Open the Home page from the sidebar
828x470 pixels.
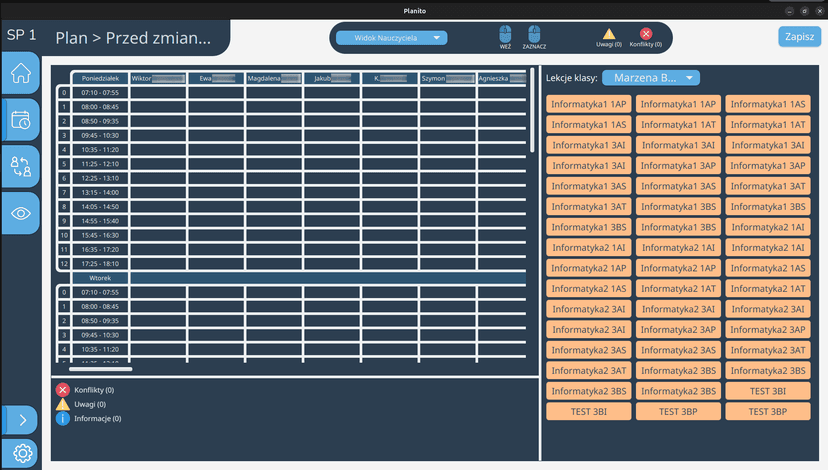pyautogui.click(x=21, y=73)
